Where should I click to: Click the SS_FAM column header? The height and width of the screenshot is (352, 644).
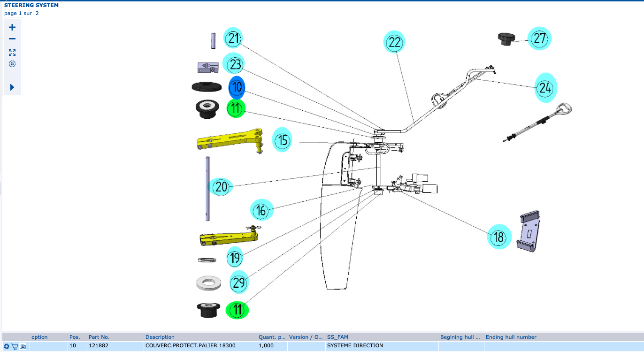coord(337,337)
